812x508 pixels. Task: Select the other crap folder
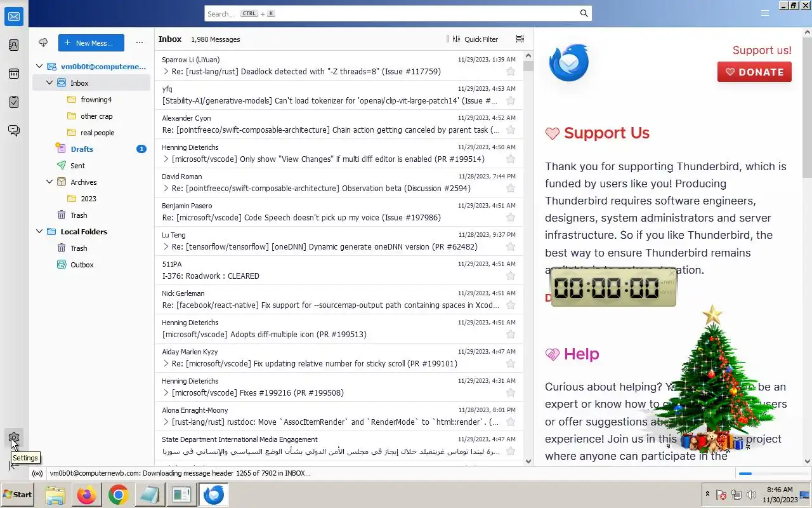[x=91, y=116]
